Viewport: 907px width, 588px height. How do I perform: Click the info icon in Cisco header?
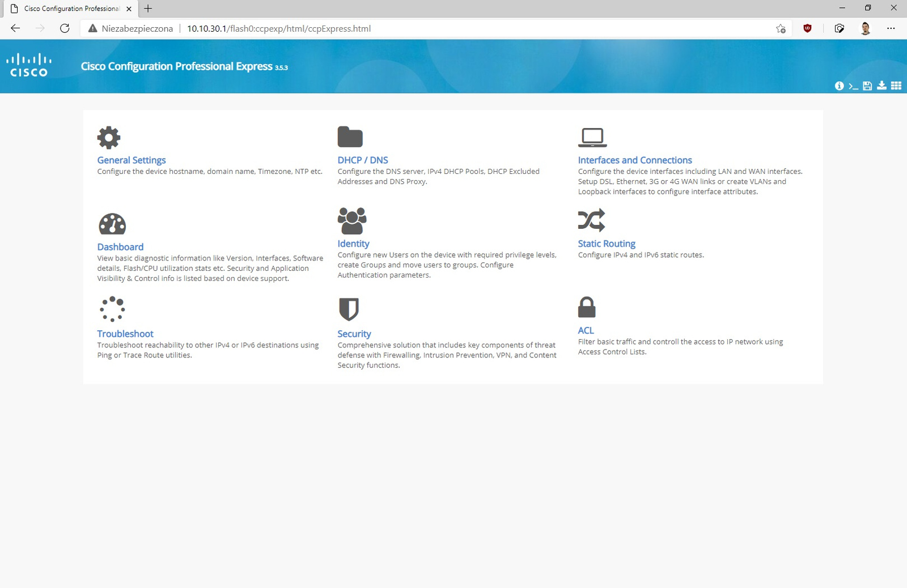839,86
